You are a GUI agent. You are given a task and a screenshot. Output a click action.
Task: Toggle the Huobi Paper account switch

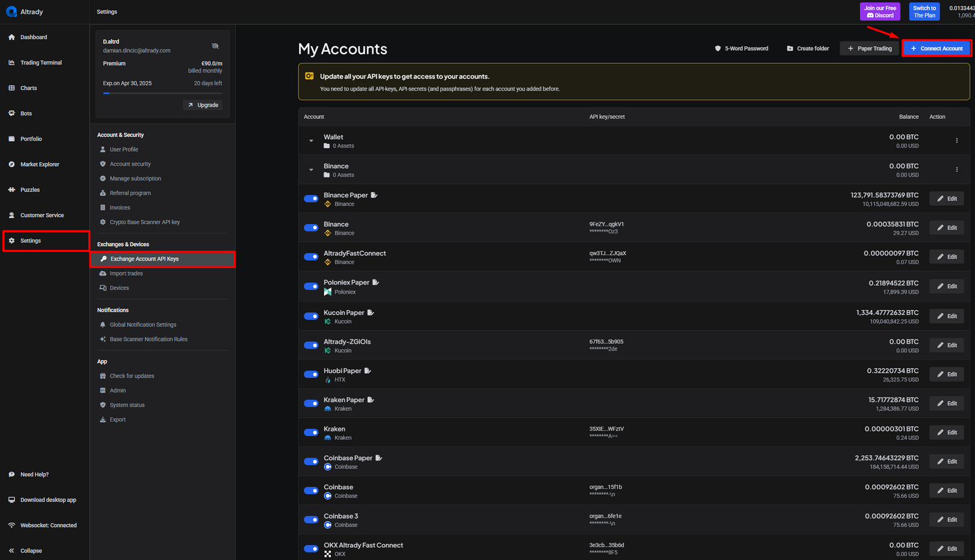pyautogui.click(x=311, y=375)
